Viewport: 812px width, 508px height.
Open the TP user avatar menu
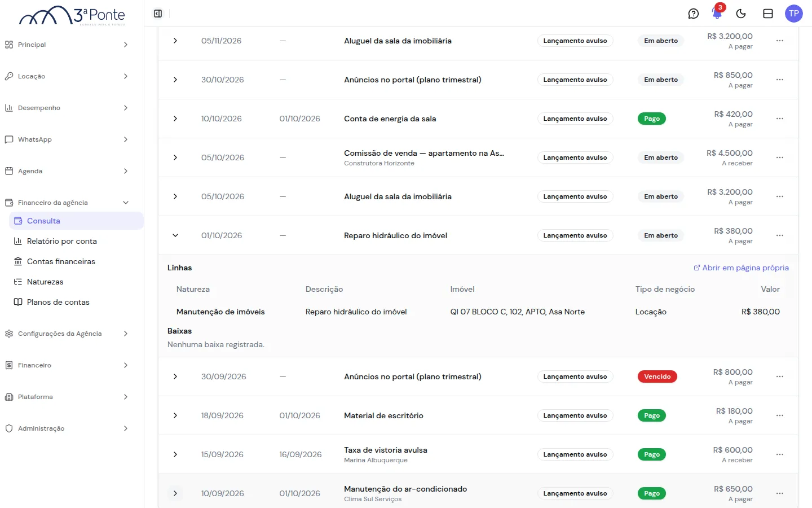(794, 14)
